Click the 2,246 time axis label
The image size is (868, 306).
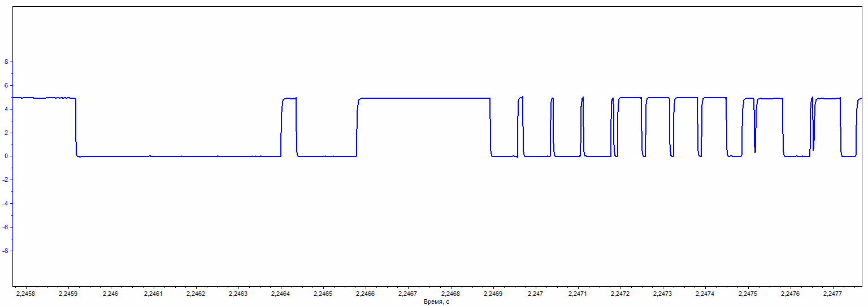110,294
